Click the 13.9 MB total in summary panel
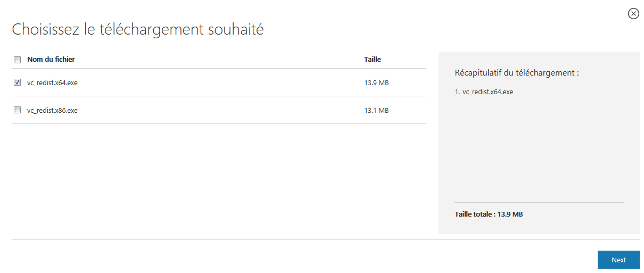Viewport: 644px width, 273px height. (510, 214)
